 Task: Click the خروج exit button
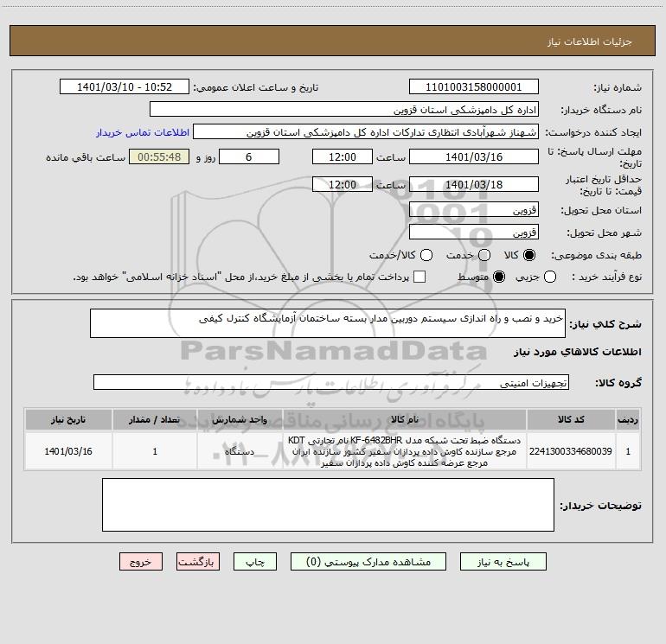pyautogui.click(x=141, y=562)
